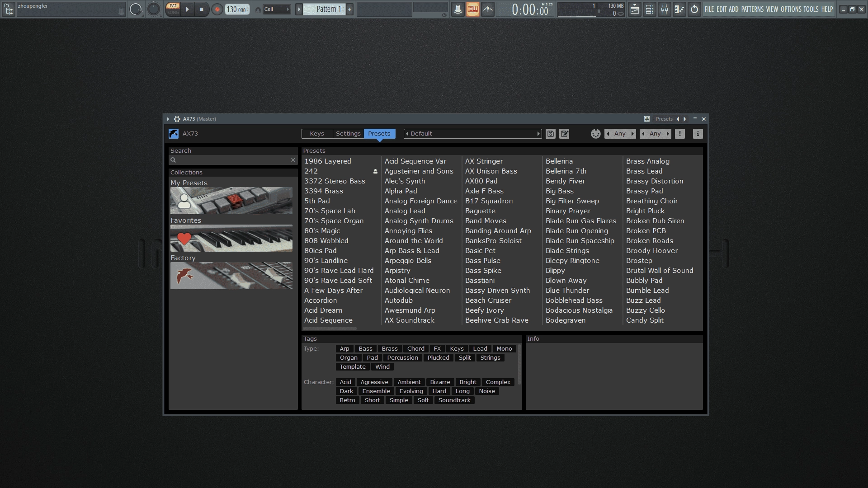Click the exclamation mark panic button
Image resolution: width=868 pixels, height=488 pixels.
point(679,134)
